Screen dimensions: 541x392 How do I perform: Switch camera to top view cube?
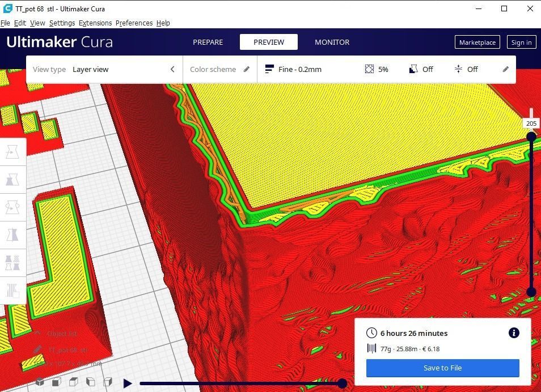74,382
